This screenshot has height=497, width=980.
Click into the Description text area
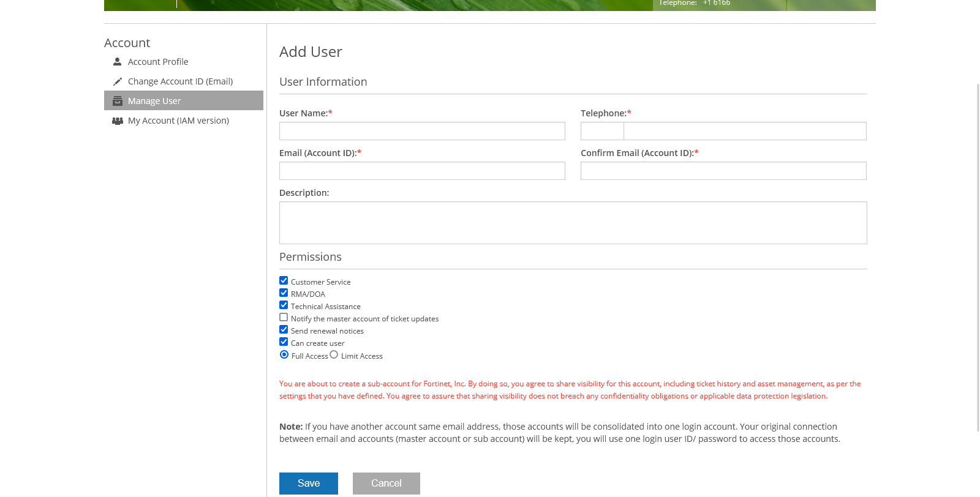pos(573,223)
